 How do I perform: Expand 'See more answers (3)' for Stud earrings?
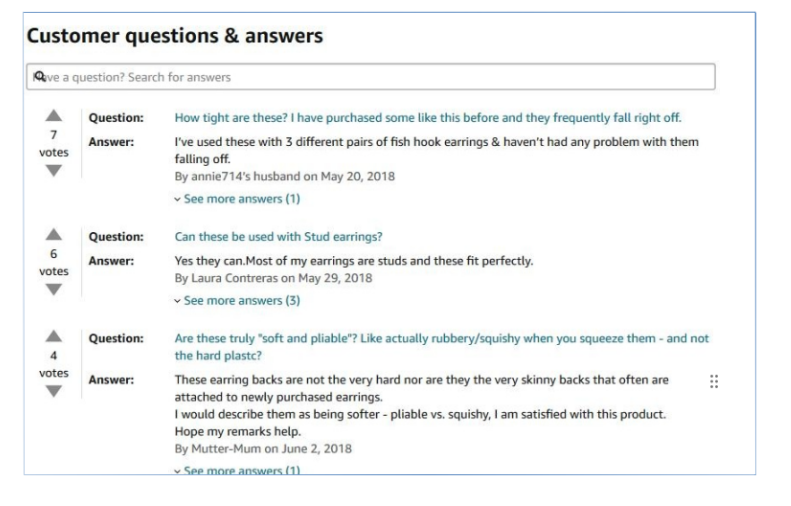(237, 300)
